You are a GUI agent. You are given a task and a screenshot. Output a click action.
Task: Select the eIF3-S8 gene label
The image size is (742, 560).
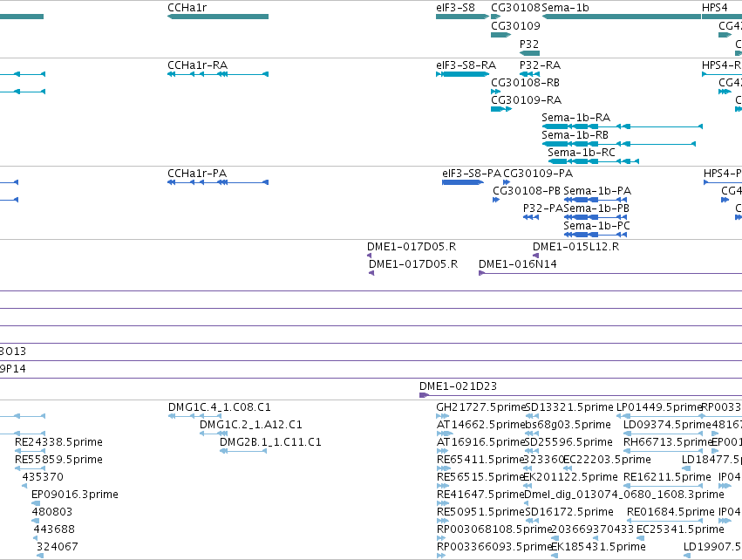click(x=455, y=8)
